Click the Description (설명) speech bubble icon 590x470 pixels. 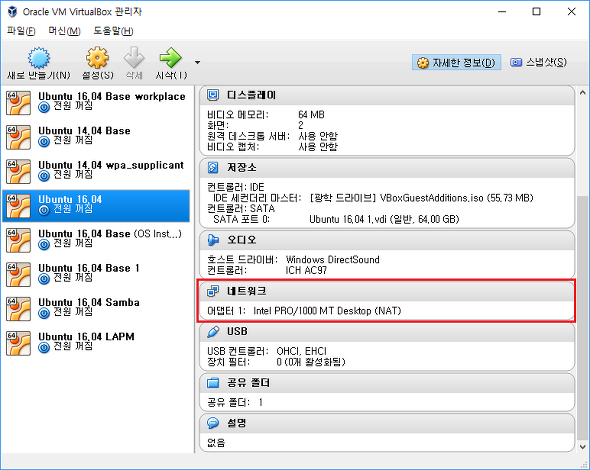[213, 423]
